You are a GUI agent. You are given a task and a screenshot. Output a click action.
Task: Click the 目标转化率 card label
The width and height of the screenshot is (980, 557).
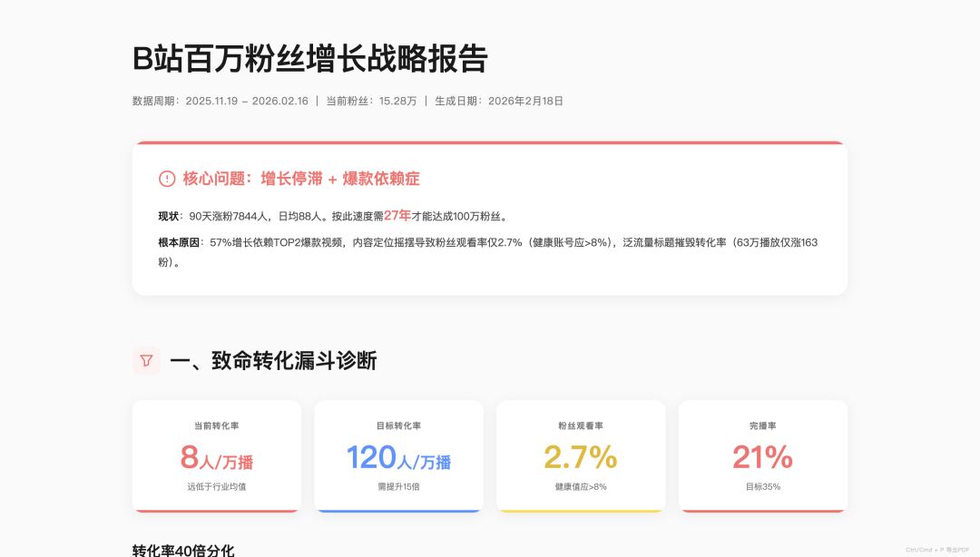pos(398,425)
